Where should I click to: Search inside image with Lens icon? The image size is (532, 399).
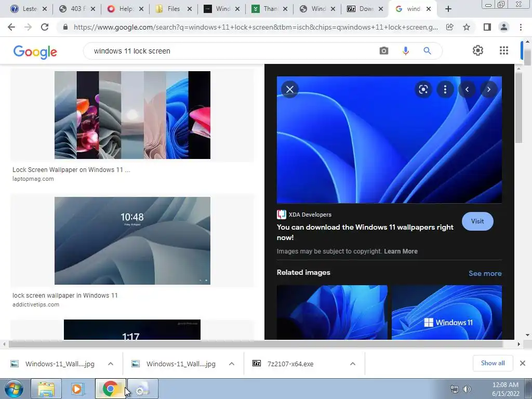[423, 89]
